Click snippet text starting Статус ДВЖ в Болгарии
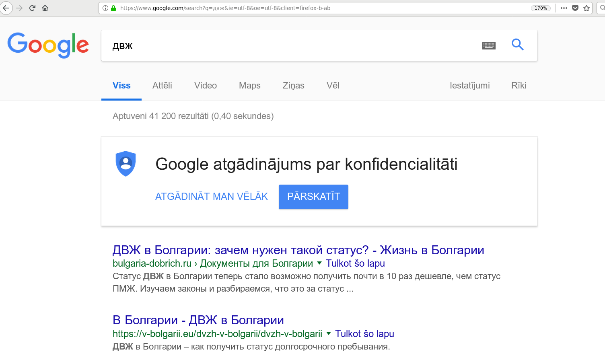The height and width of the screenshot is (364, 605). [x=307, y=282]
